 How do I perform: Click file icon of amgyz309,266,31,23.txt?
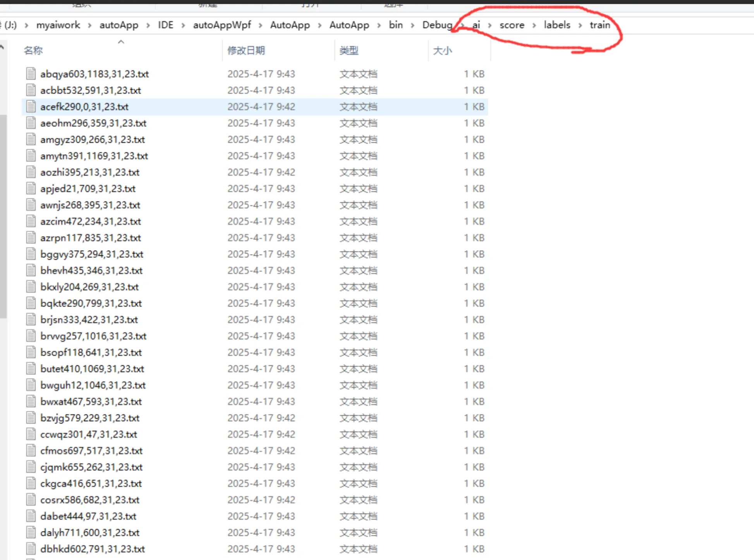31,139
